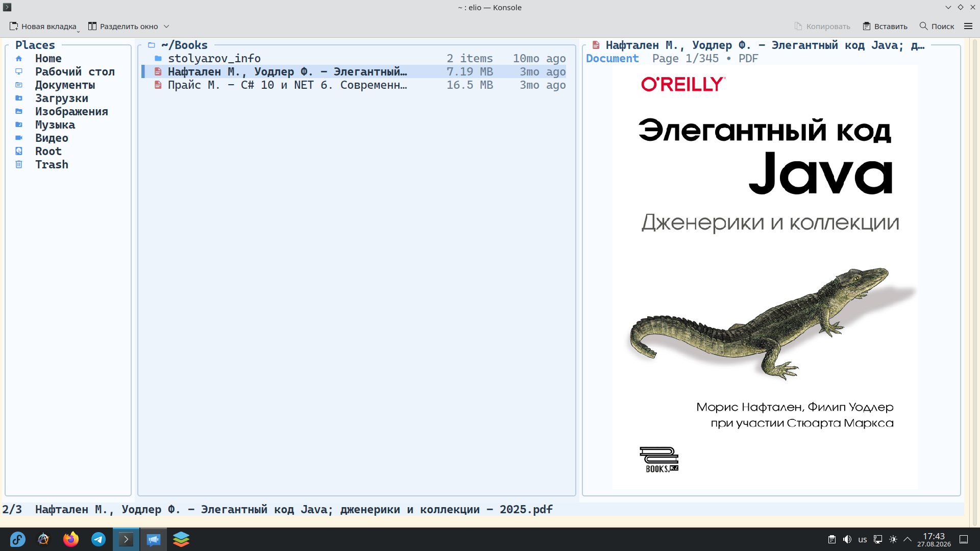Click the drive icon beside Root
Screen dimensions: 980x551
tap(19, 152)
